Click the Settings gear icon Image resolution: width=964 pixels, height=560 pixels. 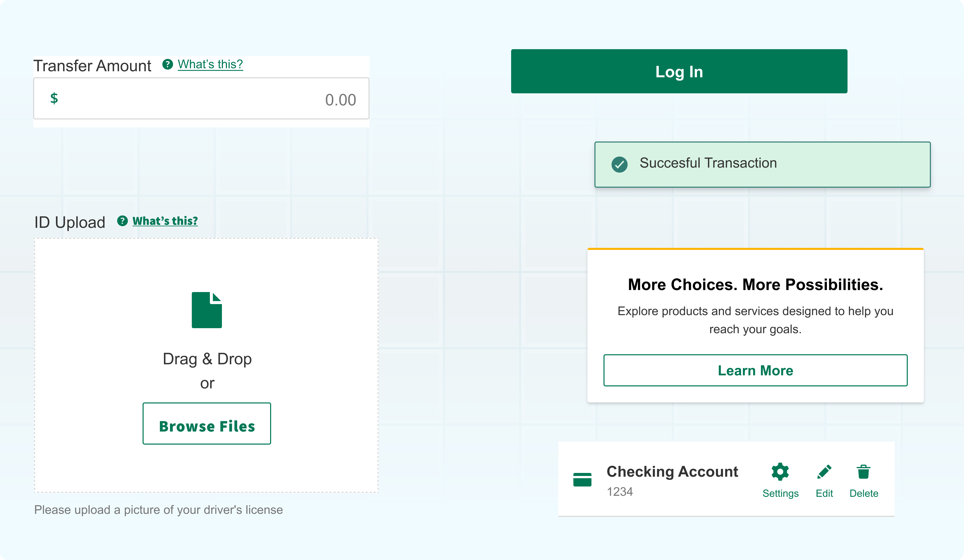tap(780, 472)
